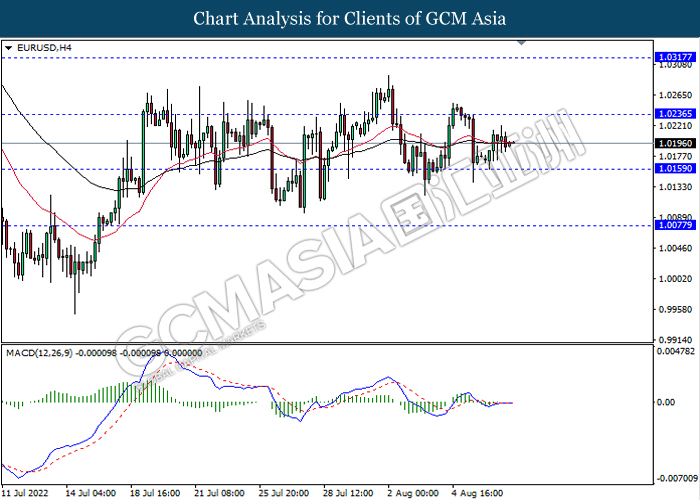
Task: Click the 21 Jul 08:00 time label
Action: [219, 493]
